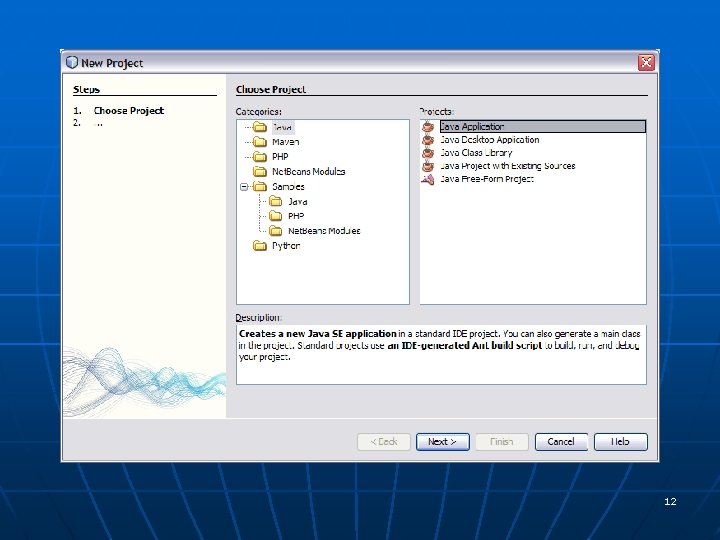Click the New Project title bar cube icon

tap(72, 62)
